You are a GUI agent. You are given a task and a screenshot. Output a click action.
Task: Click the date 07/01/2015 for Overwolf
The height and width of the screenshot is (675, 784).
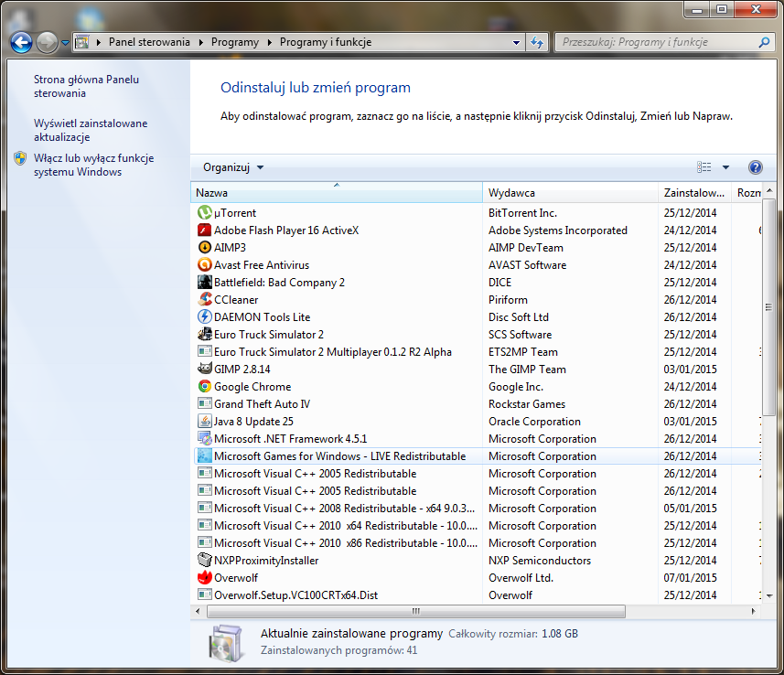click(x=690, y=577)
